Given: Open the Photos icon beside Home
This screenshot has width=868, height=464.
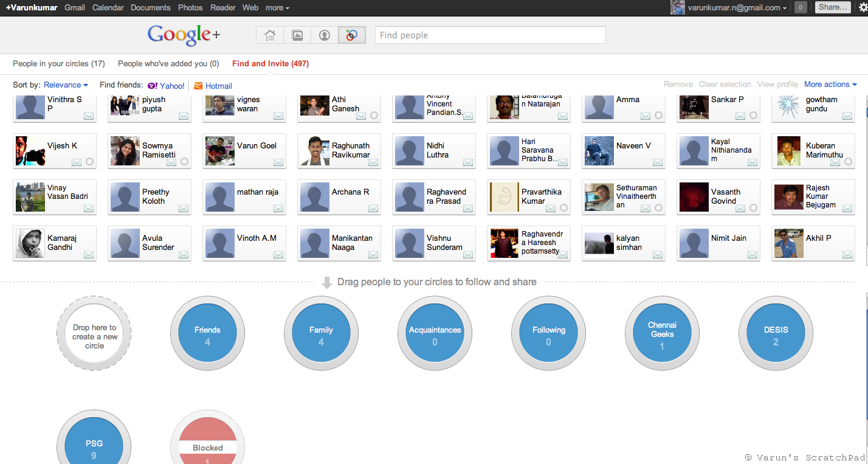Looking at the screenshot, I should pos(297,35).
